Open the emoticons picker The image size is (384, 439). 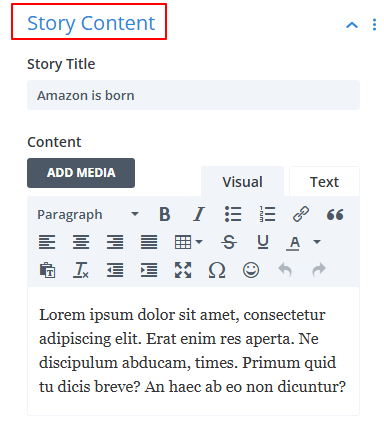251,270
